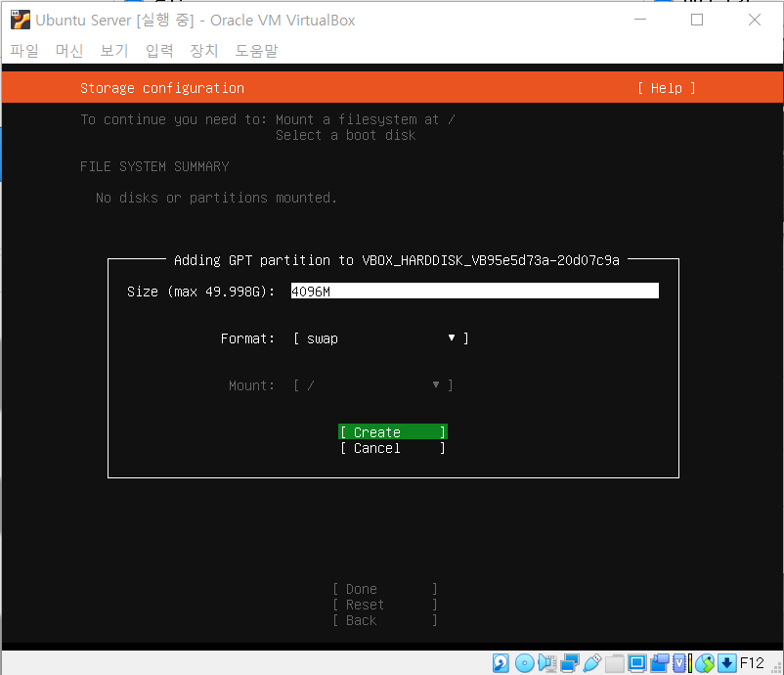This screenshot has width=784, height=675.
Task: Click the hard disk activity status icon
Action: [501, 663]
